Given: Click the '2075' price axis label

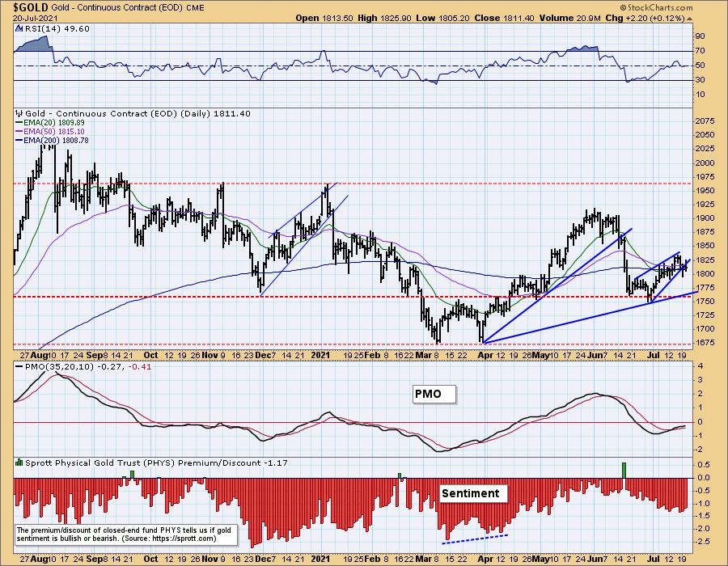Looking at the screenshot, I should [x=705, y=121].
